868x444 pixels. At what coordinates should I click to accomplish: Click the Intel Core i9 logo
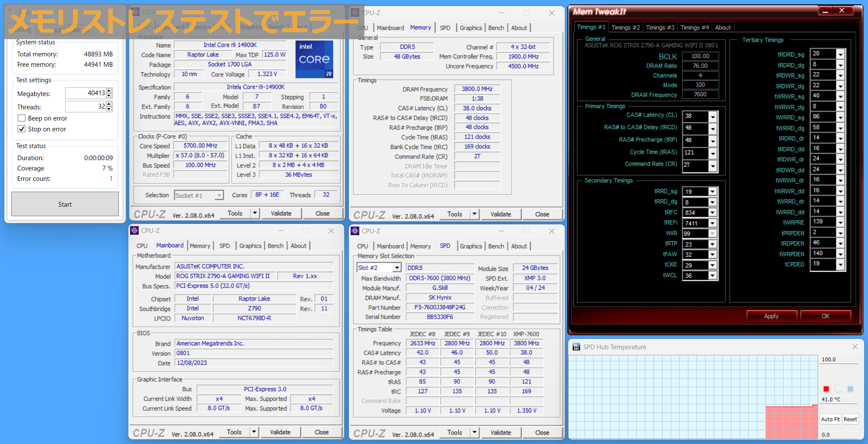(314, 59)
